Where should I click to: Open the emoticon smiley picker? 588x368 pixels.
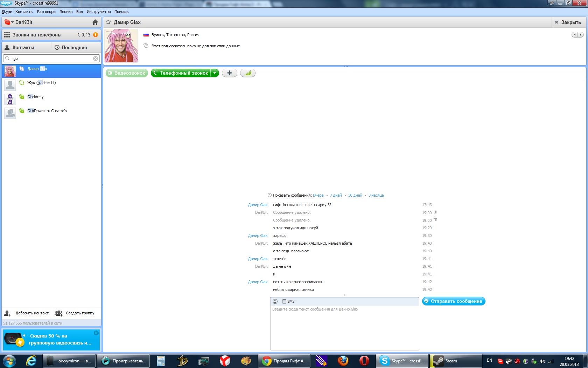click(x=275, y=301)
